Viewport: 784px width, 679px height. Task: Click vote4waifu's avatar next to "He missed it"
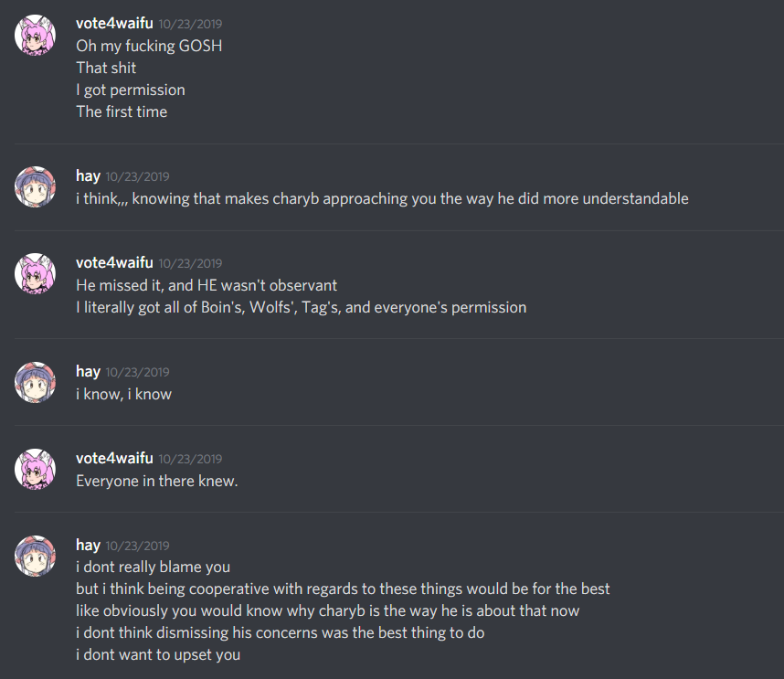pos(36,273)
